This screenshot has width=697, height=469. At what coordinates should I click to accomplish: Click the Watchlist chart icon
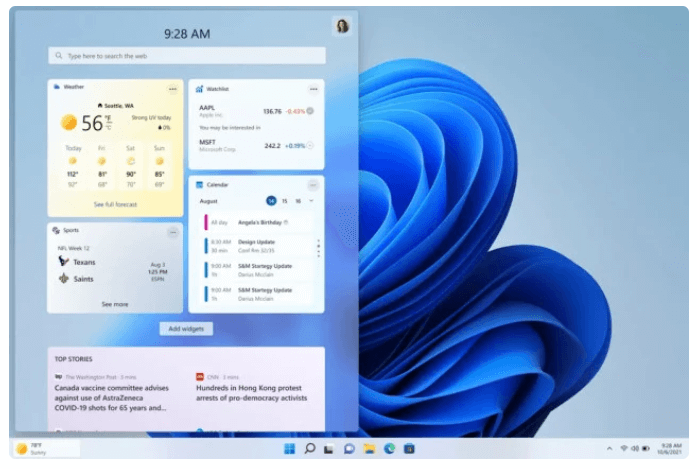point(199,89)
